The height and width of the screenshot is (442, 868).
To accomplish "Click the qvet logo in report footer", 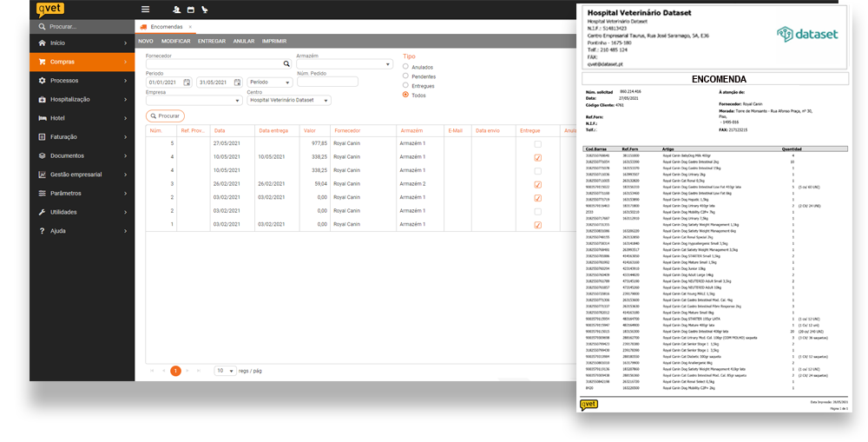I will 589,405.
